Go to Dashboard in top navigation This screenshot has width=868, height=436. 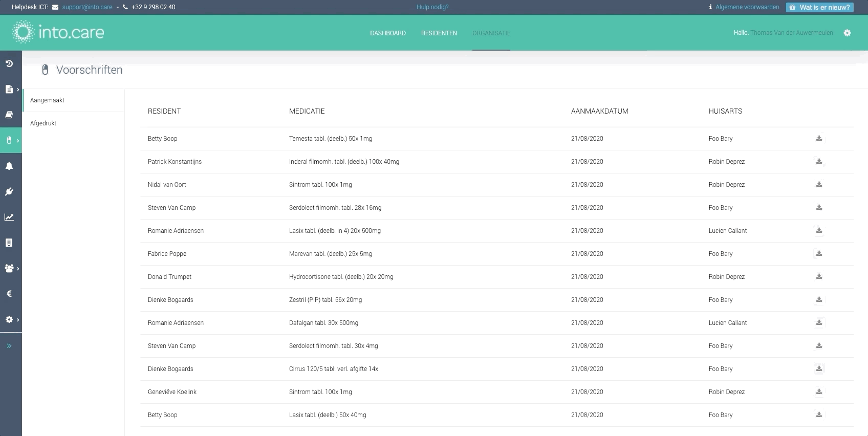[x=388, y=33]
